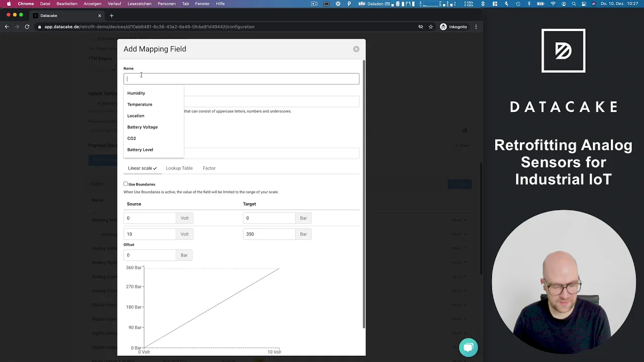Click the tracking-protection eye icon in address bar

[421, 27]
